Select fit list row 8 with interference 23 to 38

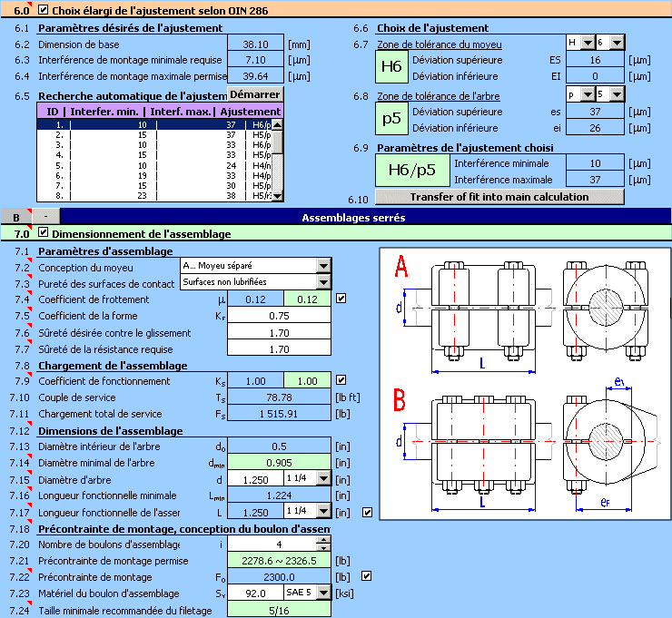tap(154, 196)
